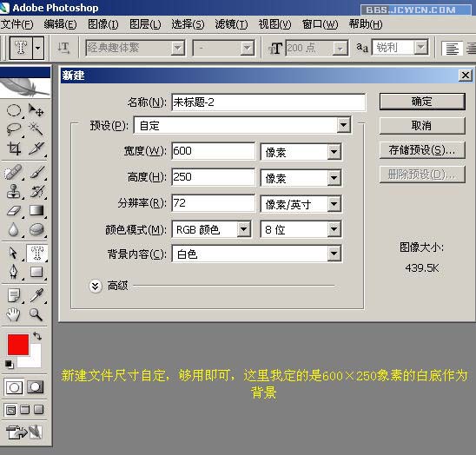Open the 选择(S) menu

coord(188,24)
